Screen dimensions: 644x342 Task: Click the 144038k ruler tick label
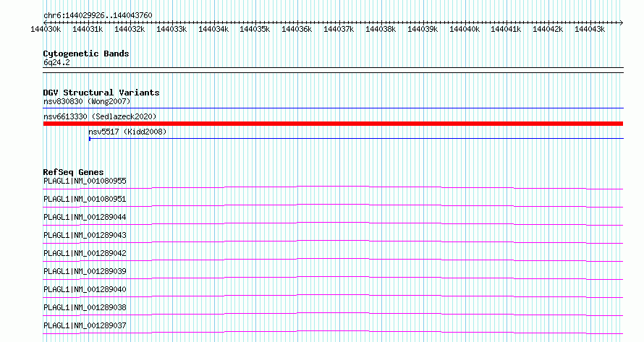pyautogui.click(x=381, y=29)
